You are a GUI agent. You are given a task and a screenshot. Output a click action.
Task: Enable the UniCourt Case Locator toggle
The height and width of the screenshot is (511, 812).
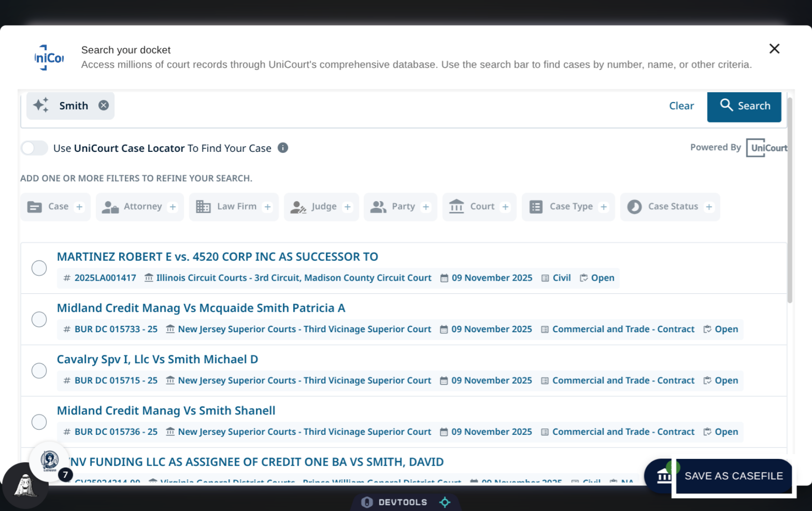[34, 148]
